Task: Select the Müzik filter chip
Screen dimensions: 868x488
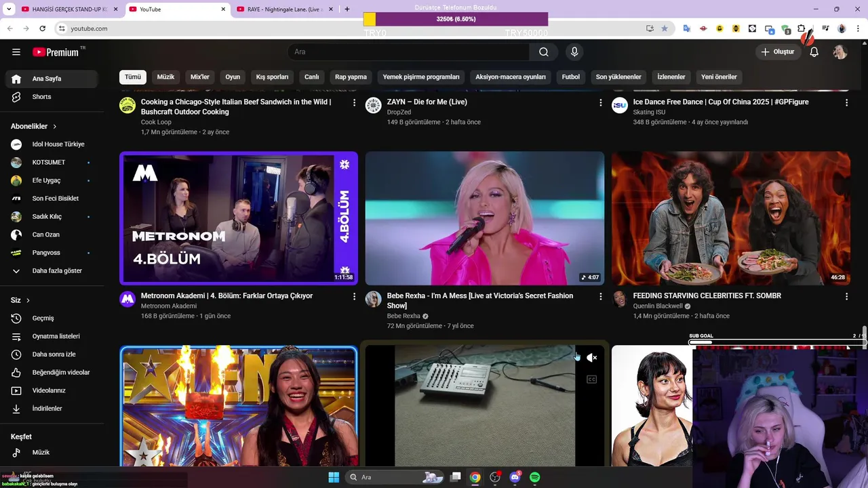Action: 165,77
